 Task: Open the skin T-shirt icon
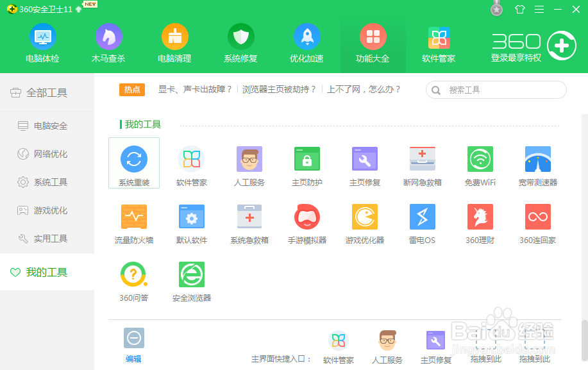click(520, 10)
